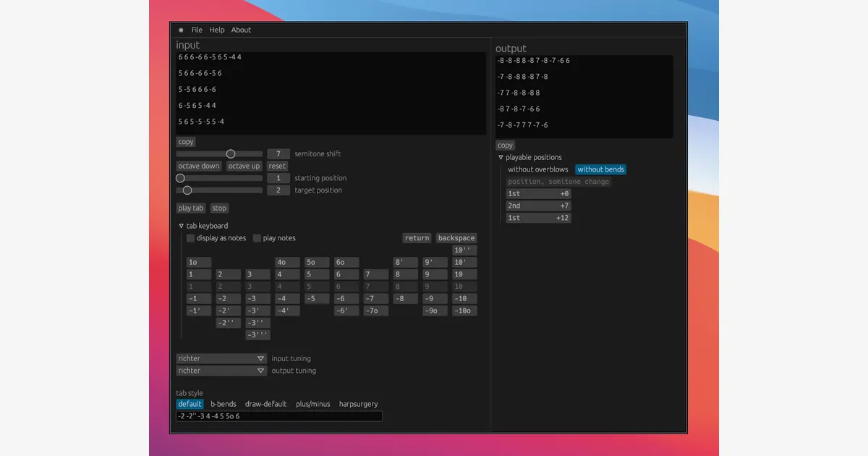Adjust the semitone shift slider

[x=220, y=154]
